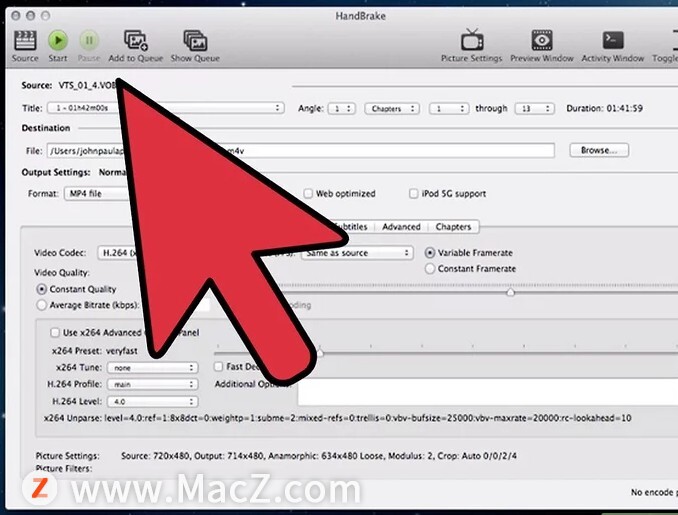Open the Chapters range type dropdown
Viewport: 678px width, 515px height.
(x=392, y=108)
